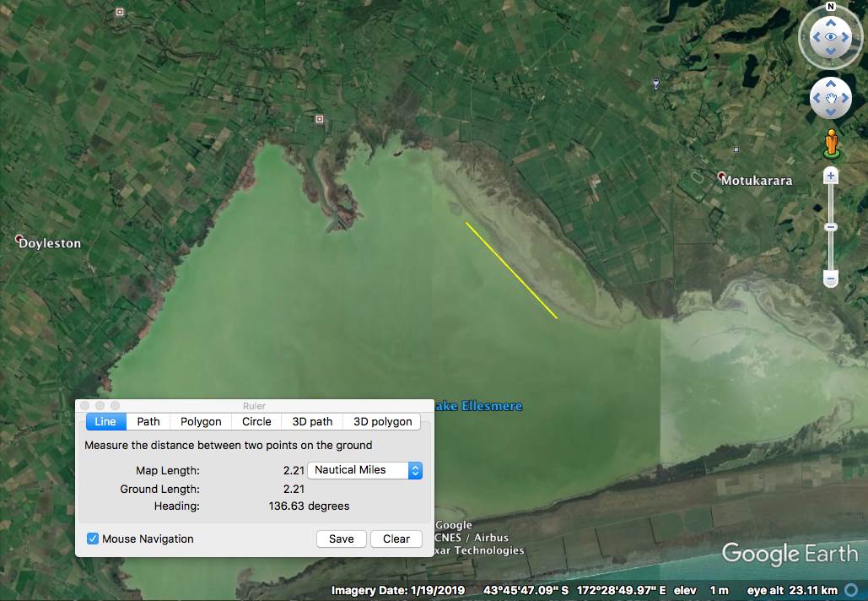The image size is (868, 601).
Task: Switch to the Polygon tab
Action: (x=201, y=421)
